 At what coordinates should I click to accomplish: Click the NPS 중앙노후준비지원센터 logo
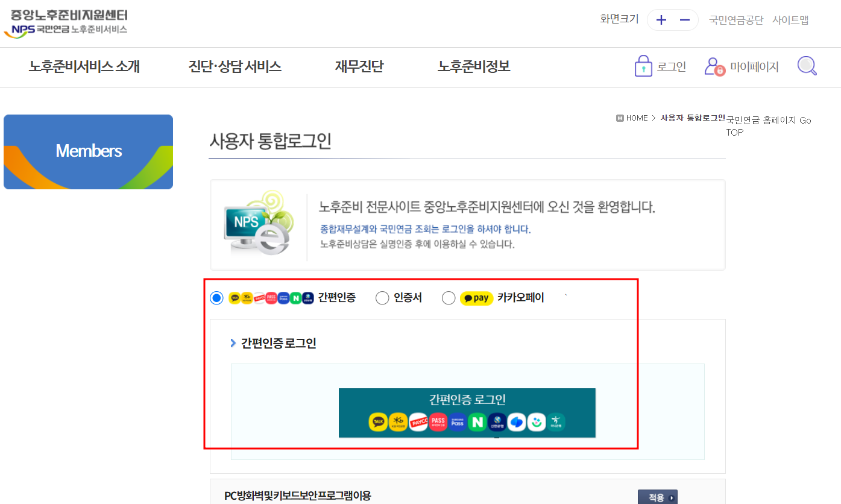click(x=66, y=24)
